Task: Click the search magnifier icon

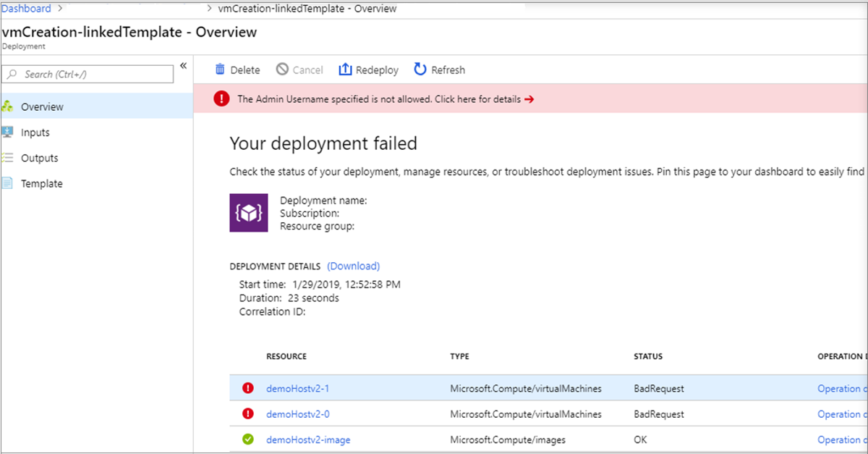Action: [12, 74]
